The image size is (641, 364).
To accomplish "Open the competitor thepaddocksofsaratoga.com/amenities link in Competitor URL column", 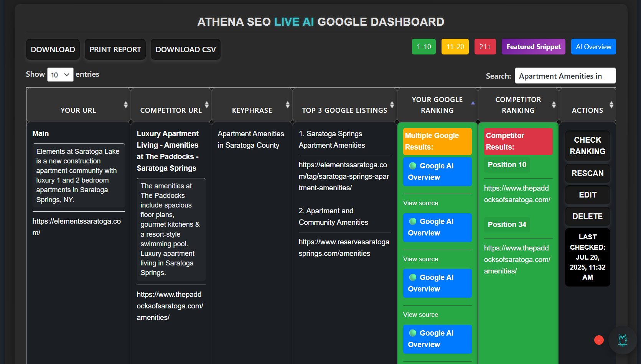I will [170, 306].
